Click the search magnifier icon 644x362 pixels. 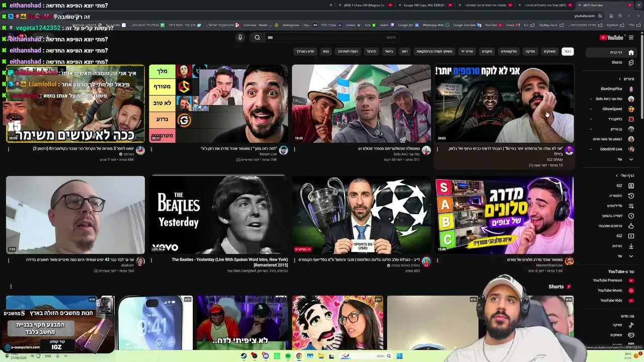click(x=257, y=37)
